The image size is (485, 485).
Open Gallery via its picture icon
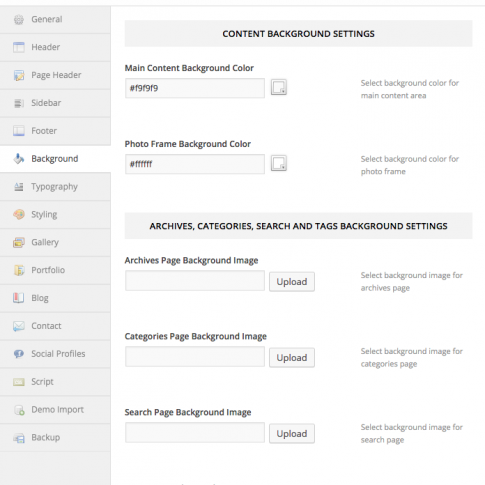19,242
